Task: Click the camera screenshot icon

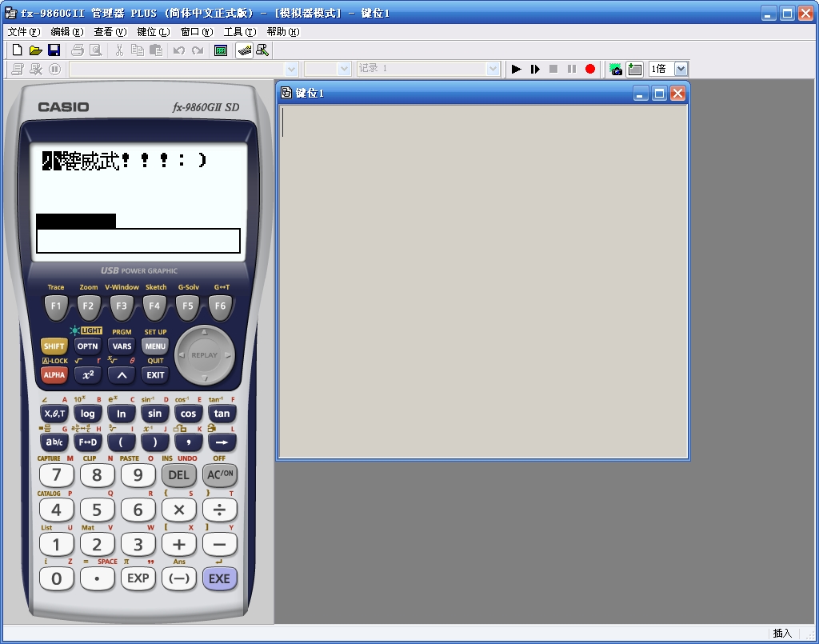Action: (x=617, y=69)
